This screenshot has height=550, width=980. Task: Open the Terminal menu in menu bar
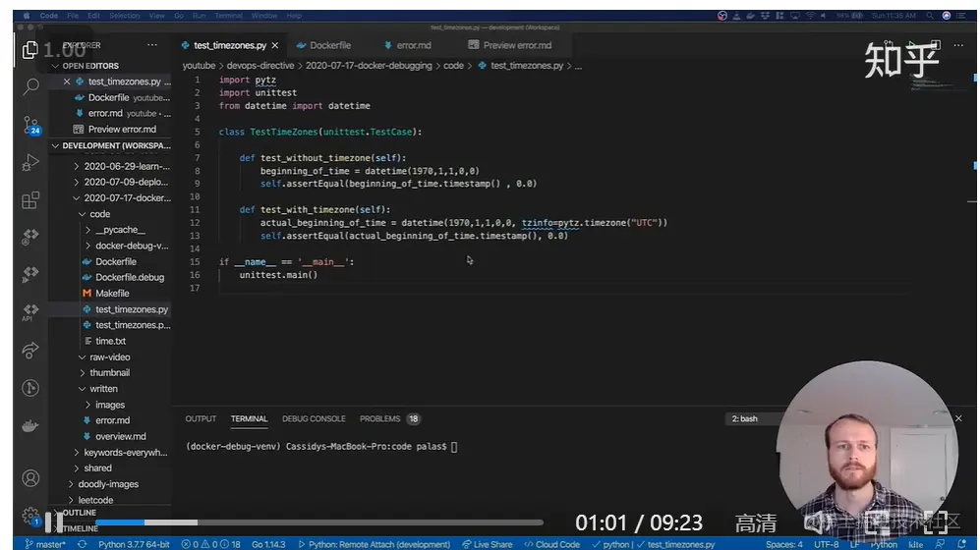(228, 16)
